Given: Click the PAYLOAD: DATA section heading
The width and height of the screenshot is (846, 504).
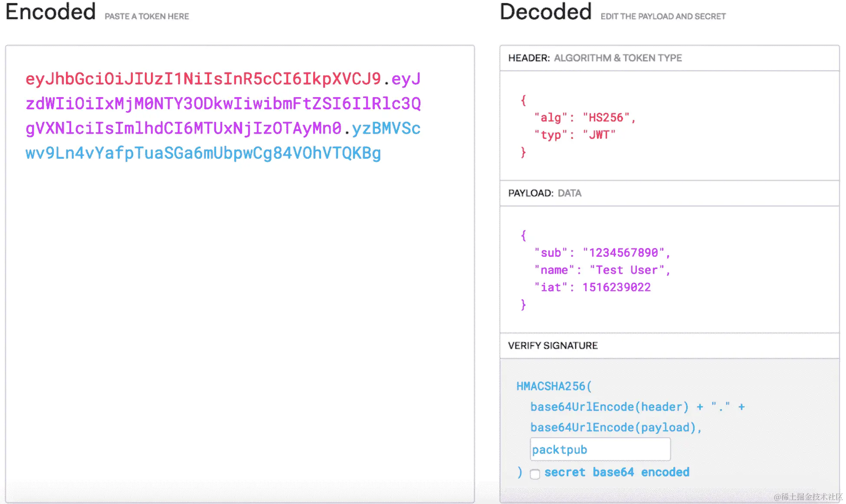Looking at the screenshot, I should click(x=544, y=193).
